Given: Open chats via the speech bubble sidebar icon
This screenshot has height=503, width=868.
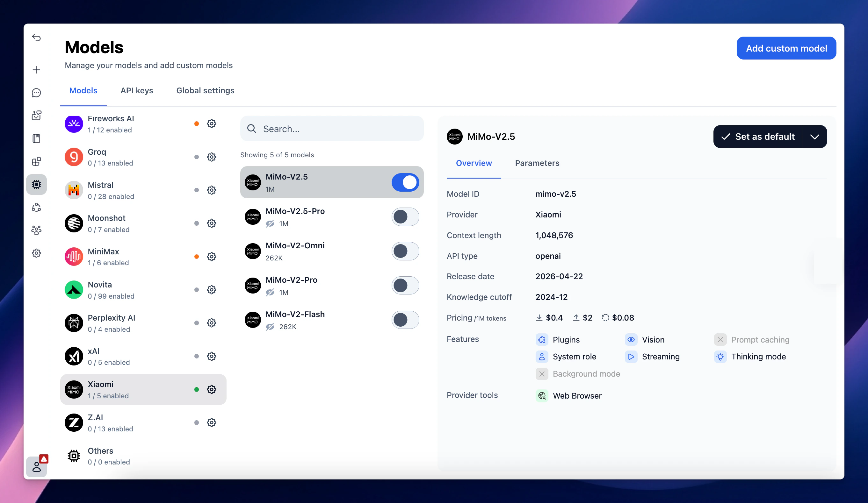Looking at the screenshot, I should (x=37, y=93).
